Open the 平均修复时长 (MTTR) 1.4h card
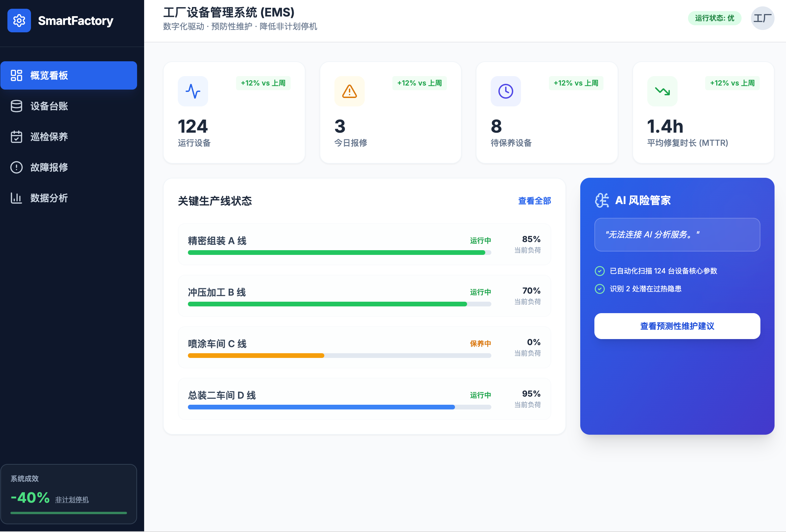Image resolution: width=786 pixels, height=532 pixels. (x=703, y=112)
